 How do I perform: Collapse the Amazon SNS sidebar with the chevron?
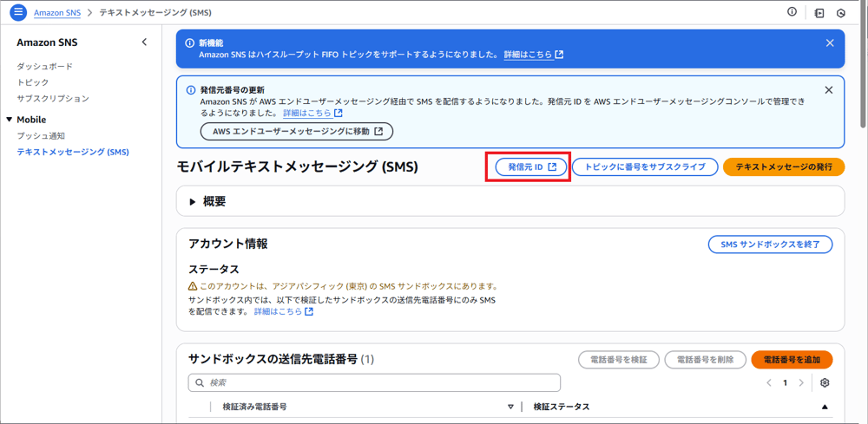[144, 42]
